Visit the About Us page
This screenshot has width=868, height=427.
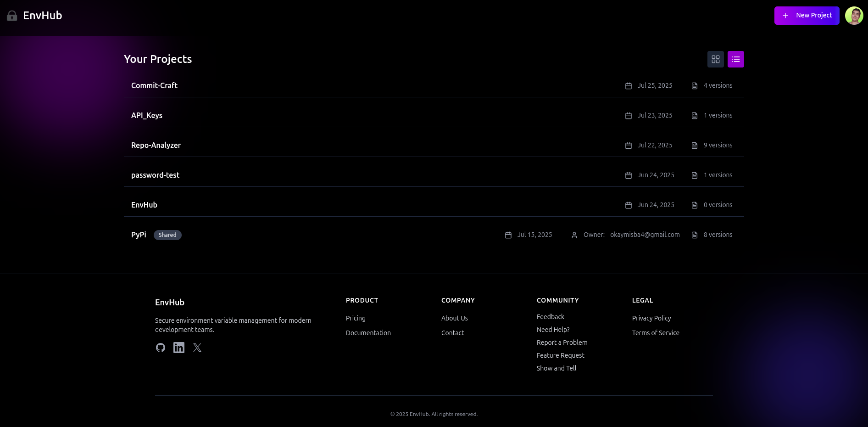pyautogui.click(x=455, y=318)
